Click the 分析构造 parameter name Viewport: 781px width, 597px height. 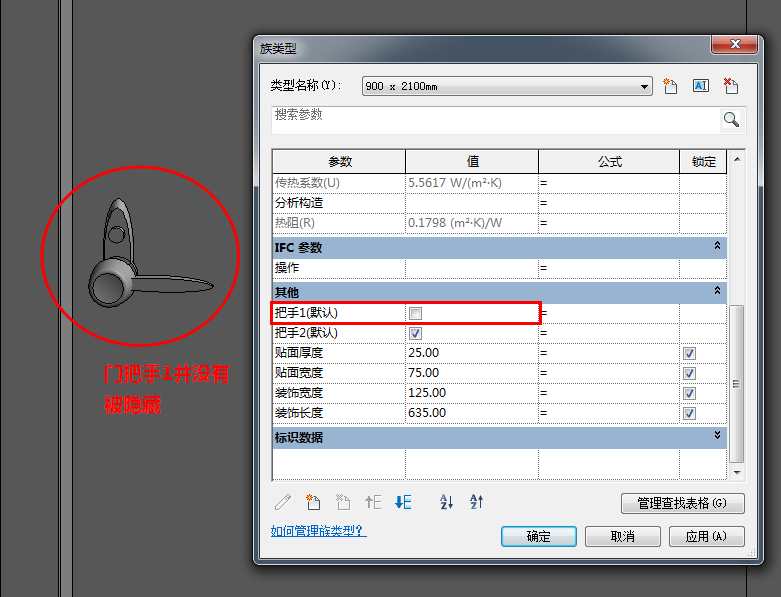(299, 203)
